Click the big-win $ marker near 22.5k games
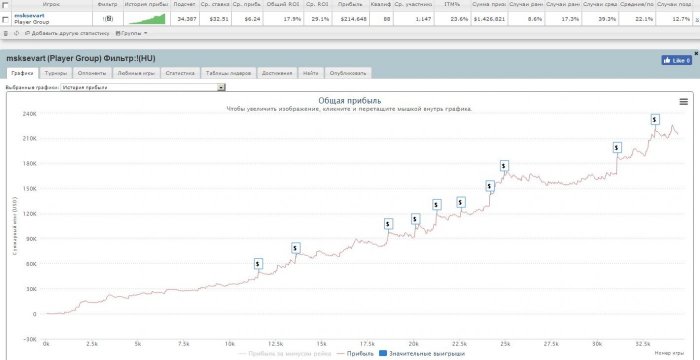Screen dimensions: 700x360 point(461,202)
